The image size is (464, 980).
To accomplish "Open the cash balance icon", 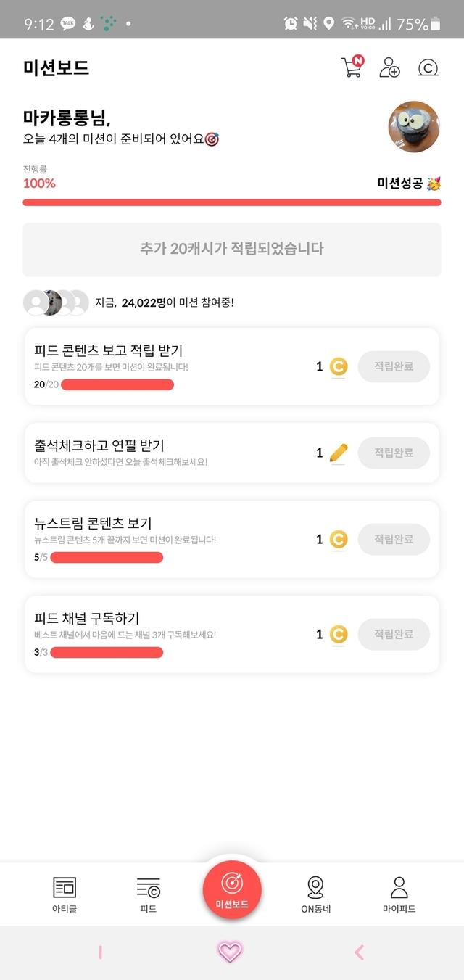I will 428,67.
